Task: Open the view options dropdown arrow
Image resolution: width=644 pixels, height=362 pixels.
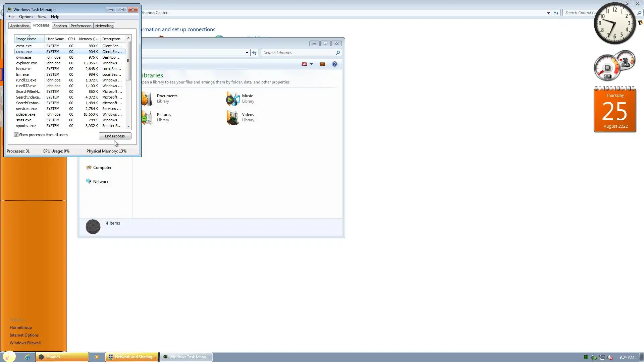Action: tap(311, 64)
